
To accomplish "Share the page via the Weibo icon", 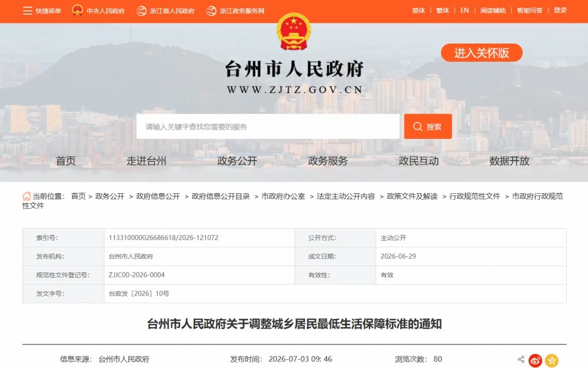I will point(535,360).
